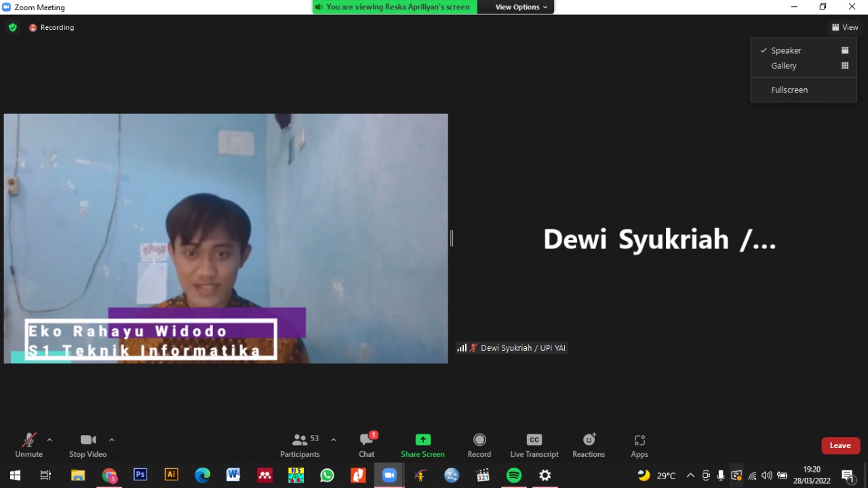Image resolution: width=868 pixels, height=488 pixels.
Task: Stop the camera video
Action: pos(88,445)
